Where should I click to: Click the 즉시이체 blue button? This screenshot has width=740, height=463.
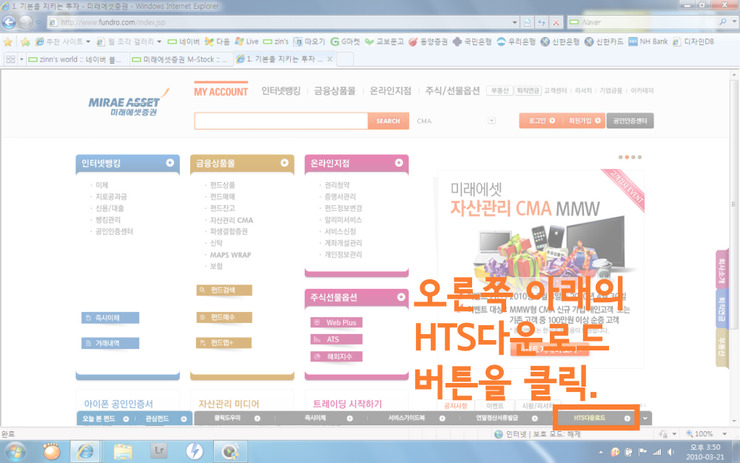coord(110,318)
